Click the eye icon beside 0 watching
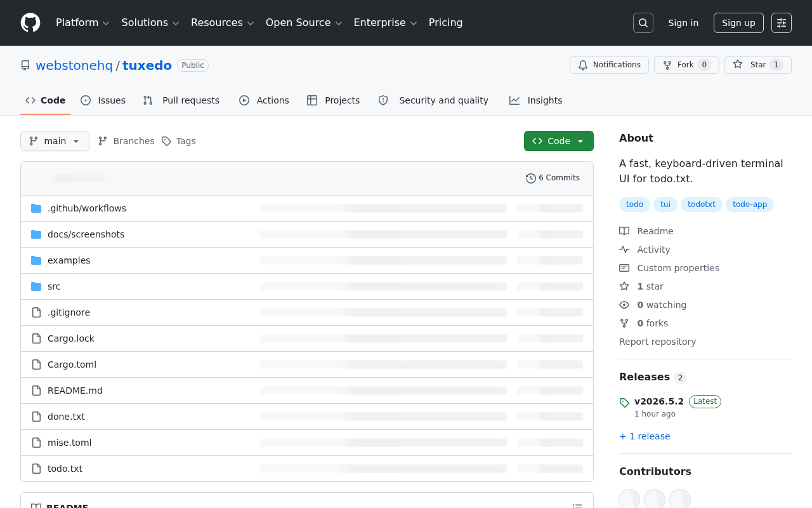Viewport: 812px width, 508px height. coord(624,305)
